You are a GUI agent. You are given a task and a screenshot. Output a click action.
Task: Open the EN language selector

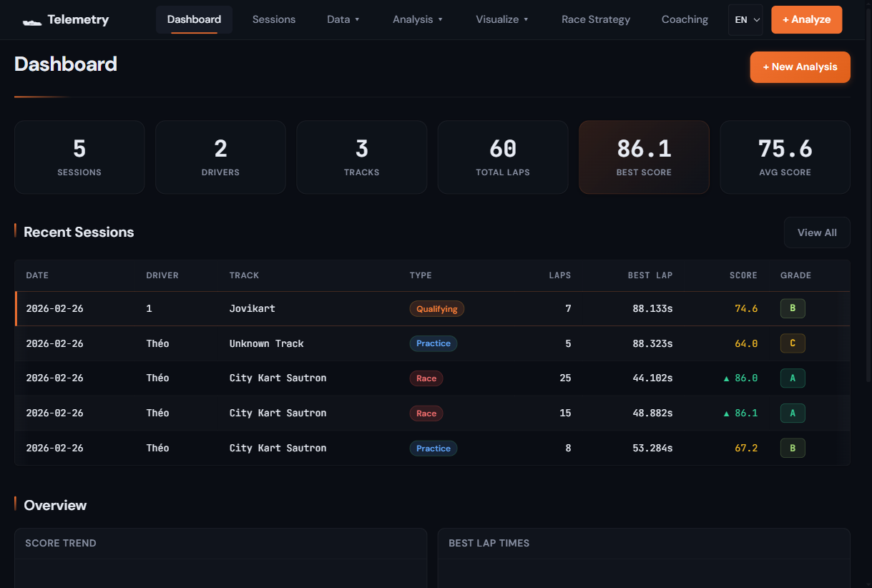[x=746, y=20]
